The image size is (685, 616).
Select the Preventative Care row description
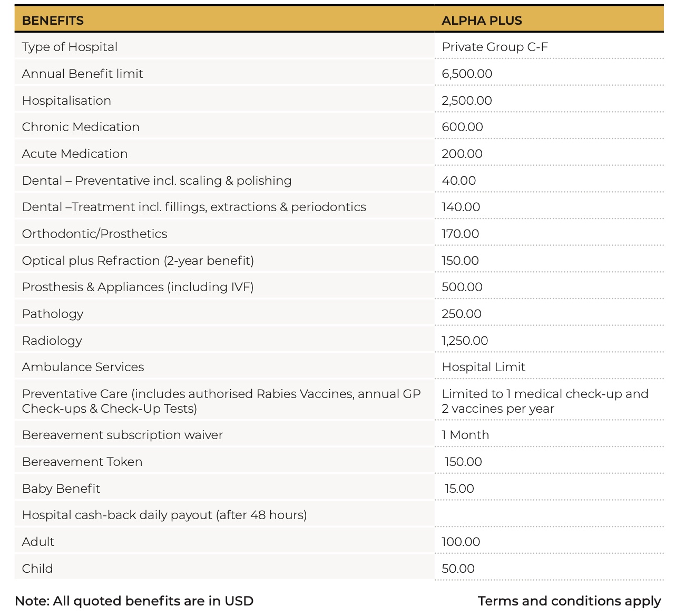221,401
